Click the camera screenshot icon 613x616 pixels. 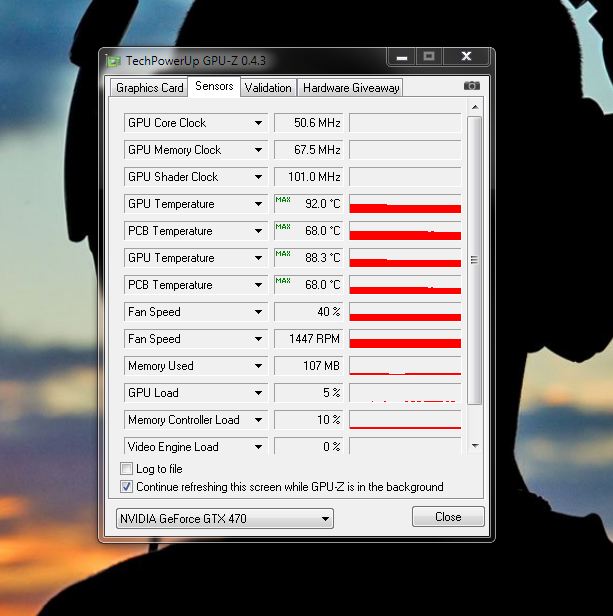472,86
